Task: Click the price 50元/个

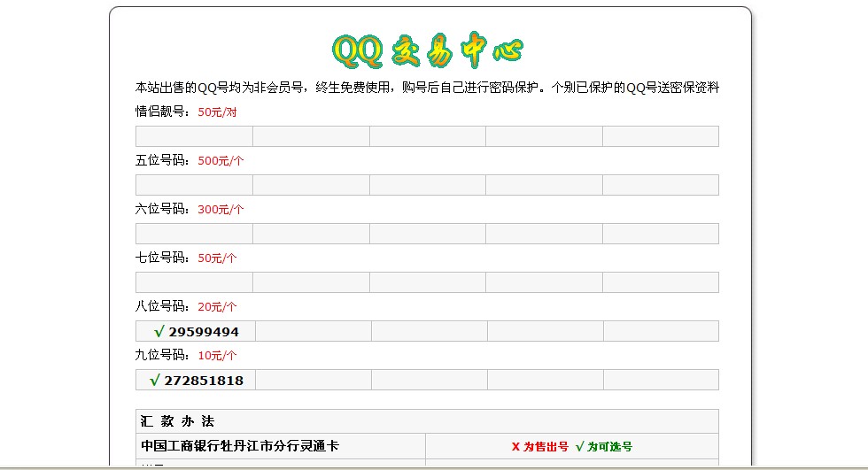Action: tap(217, 258)
